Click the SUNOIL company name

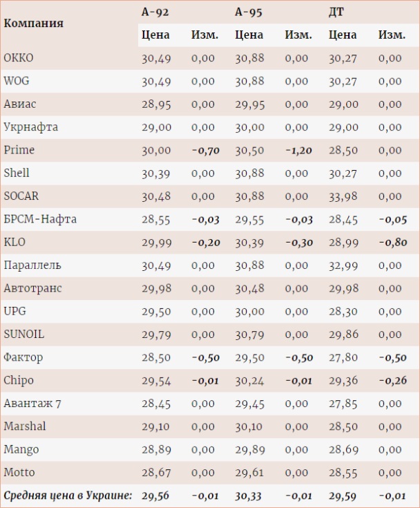[x=24, y=335]
